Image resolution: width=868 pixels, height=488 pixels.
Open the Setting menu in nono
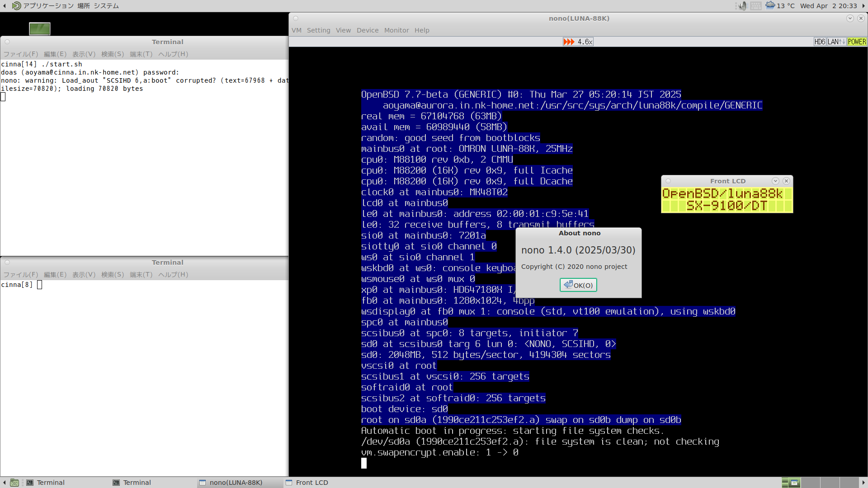(x=318, y=30)
